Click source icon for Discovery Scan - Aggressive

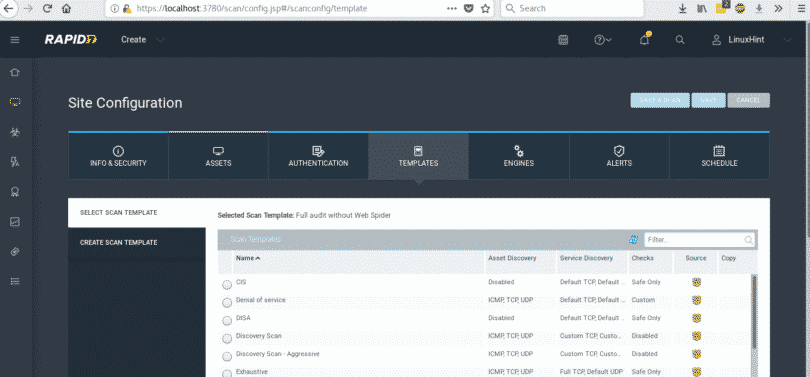(696, 354)
